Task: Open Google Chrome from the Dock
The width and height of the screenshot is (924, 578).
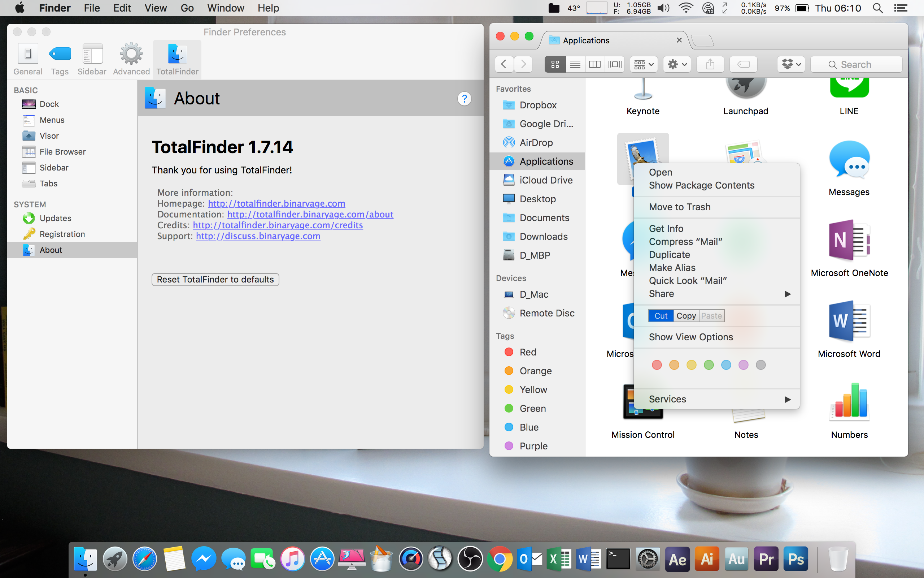Action: point(499,559)
